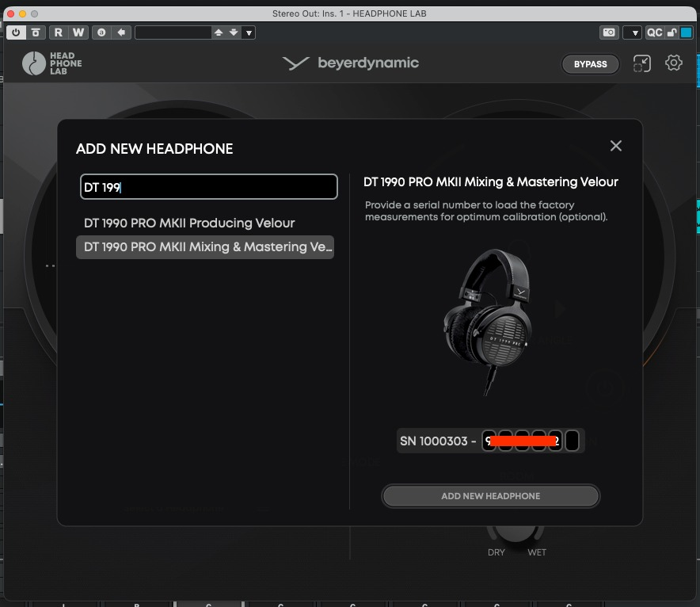Show the QC quick controls

pyautogui.click(x=654, y=32)
